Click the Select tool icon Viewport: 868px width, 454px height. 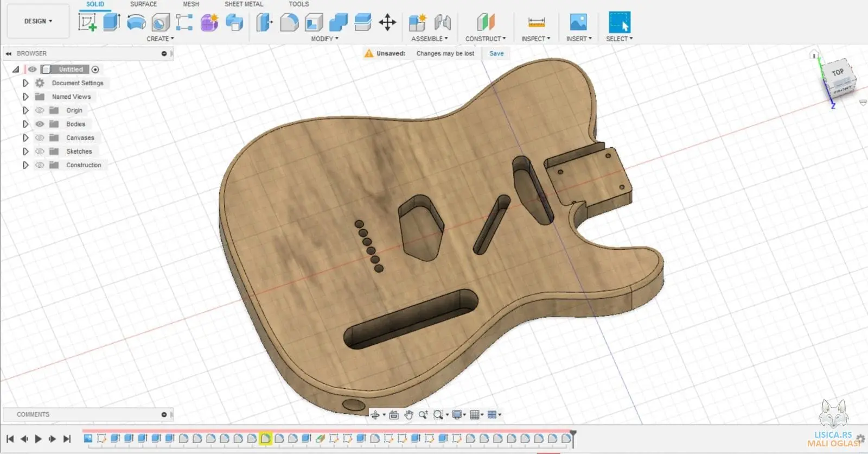(x=619, y=22)
